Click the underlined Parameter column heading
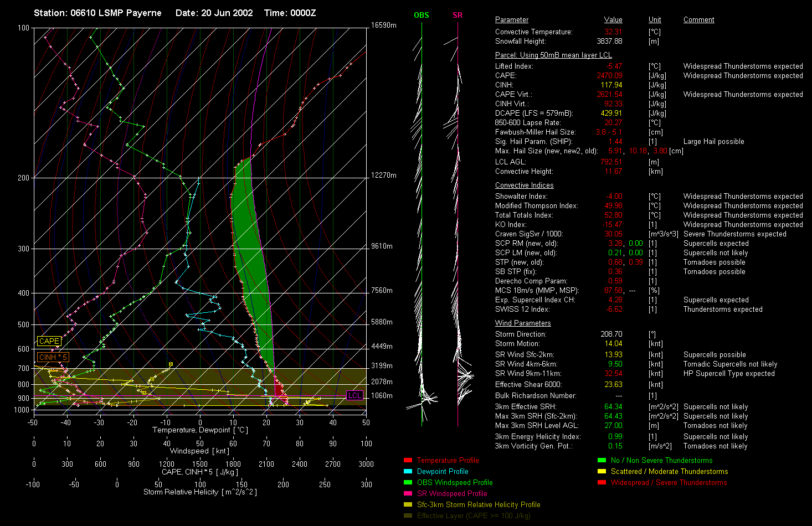Screen dimensions: 812x526 tap(512, 20)
